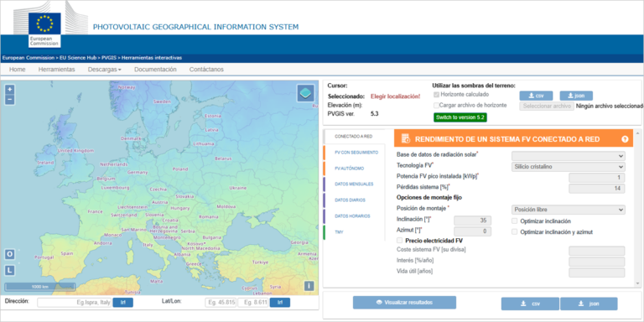This screenshot has height=322, width=644.
Task: Click the L button on the map
Action: (10, 270)
